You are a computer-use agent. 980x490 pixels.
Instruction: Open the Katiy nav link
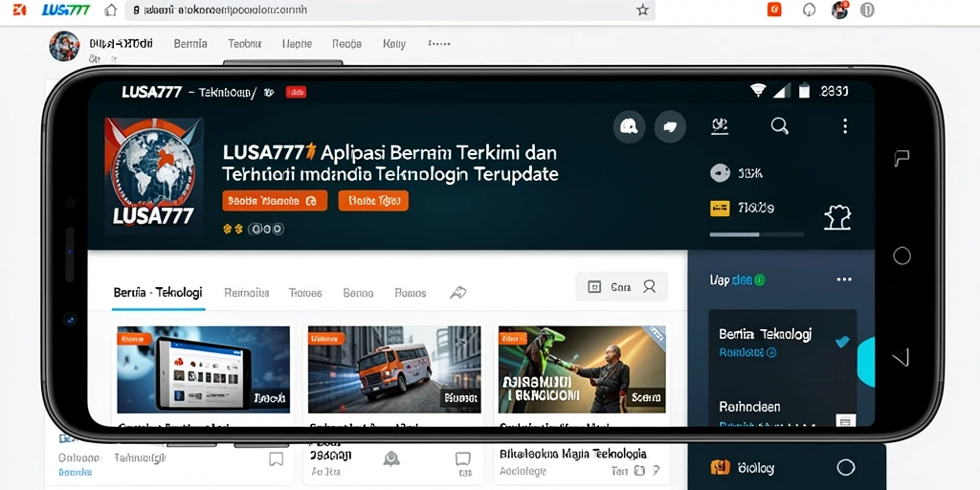point(393,44)
